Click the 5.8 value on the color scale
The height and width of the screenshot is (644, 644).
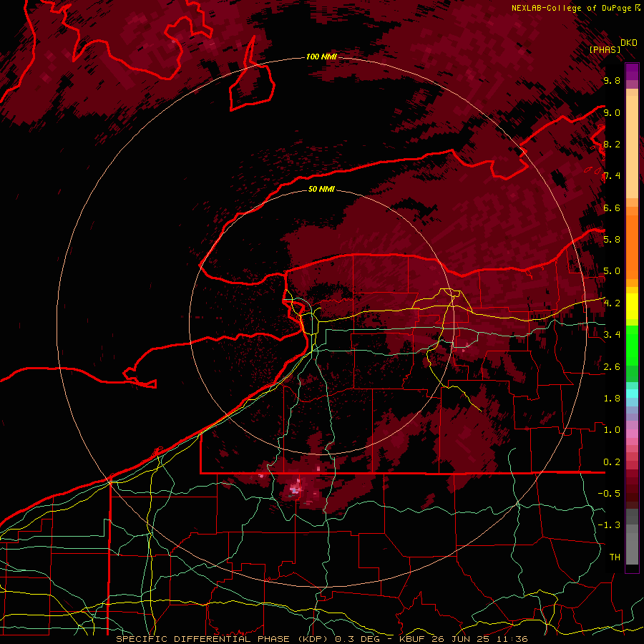[x=612, y=240]
